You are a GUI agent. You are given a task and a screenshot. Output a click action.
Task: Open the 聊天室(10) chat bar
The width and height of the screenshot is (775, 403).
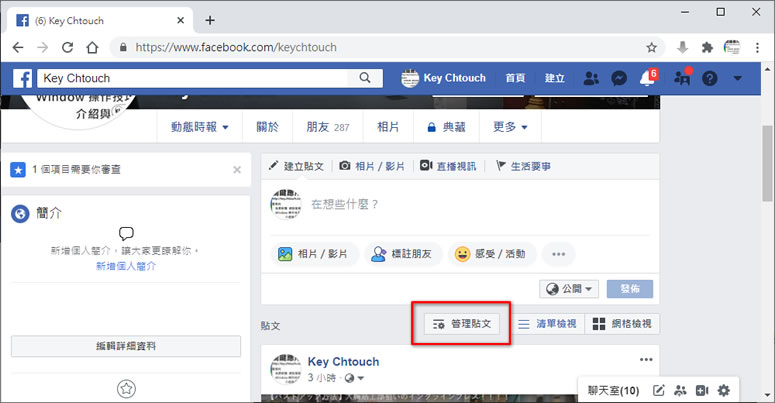pyautogui.click(x=613, y=391)
